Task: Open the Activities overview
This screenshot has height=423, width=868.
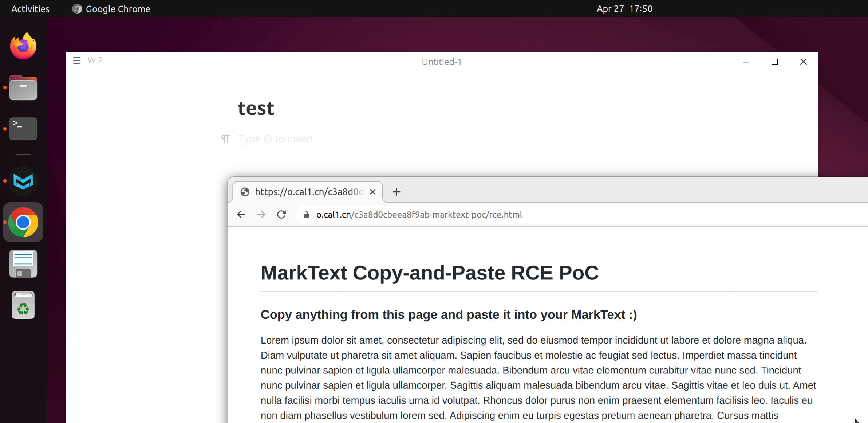Action: (30, 9)
